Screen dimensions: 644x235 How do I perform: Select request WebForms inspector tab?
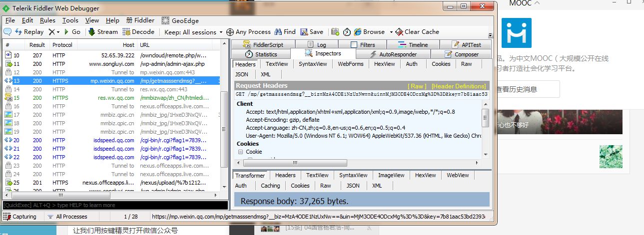pos(351,64)
